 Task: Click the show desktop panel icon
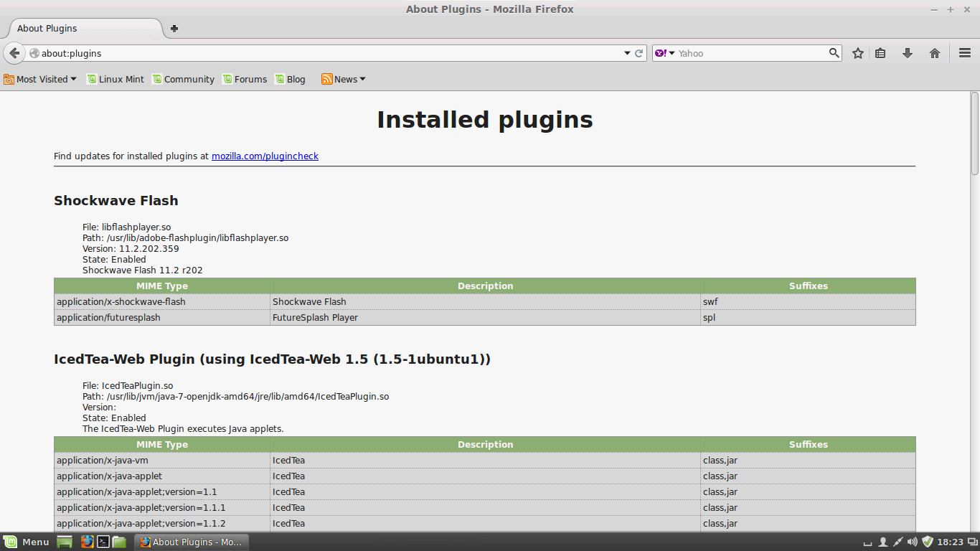pos(65,542)
